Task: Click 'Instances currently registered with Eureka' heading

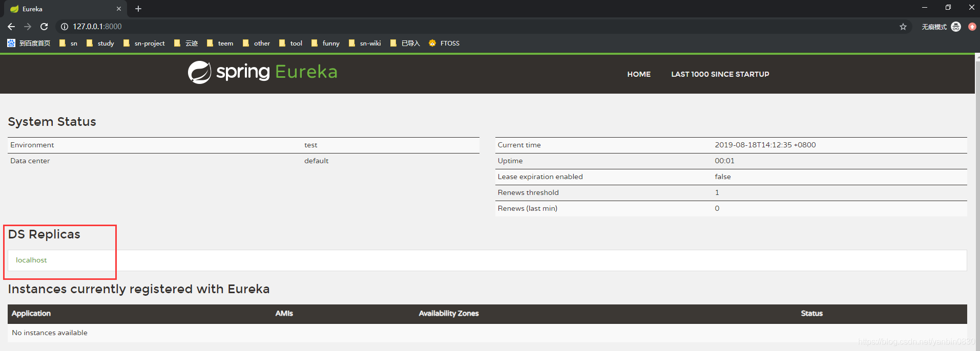Action: tap(139, 289)
